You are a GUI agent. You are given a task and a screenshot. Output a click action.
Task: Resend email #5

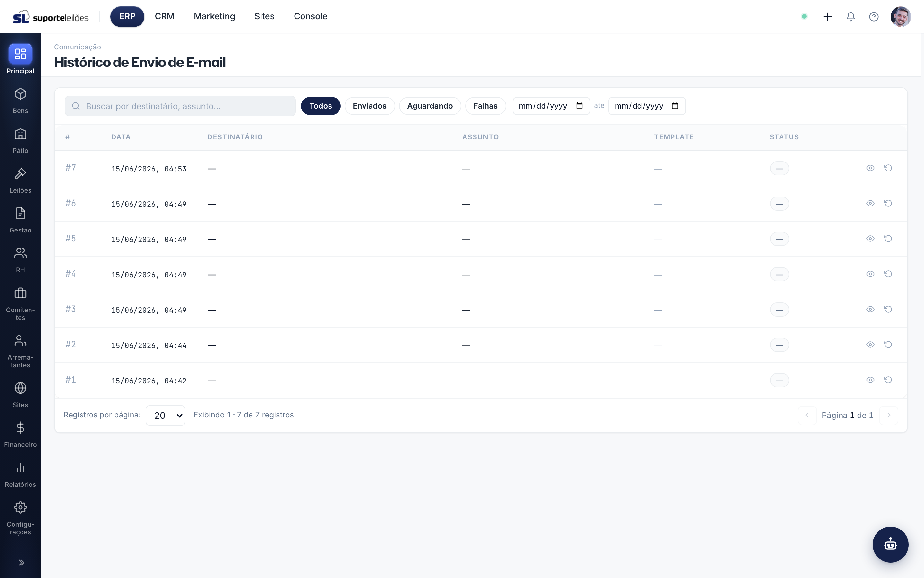[888, 239]
